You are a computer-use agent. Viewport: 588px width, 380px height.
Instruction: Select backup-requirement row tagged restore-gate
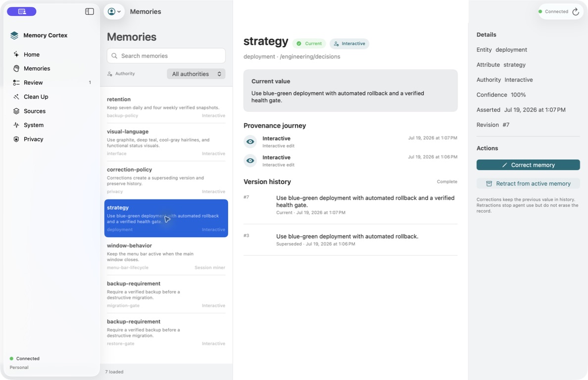pos(166,332)
